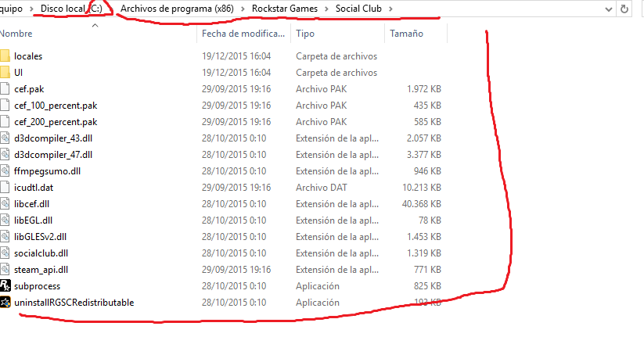Viewport: 644px width, 337px height.
Task: Click the UI folder name
Action: click(19, 73)
